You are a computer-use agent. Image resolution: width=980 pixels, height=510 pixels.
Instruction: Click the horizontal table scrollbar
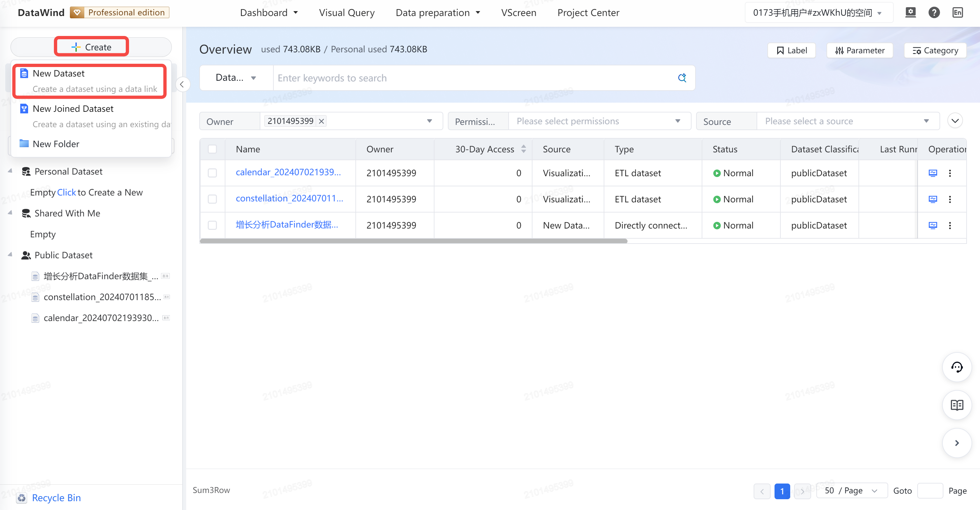[413, 241]
